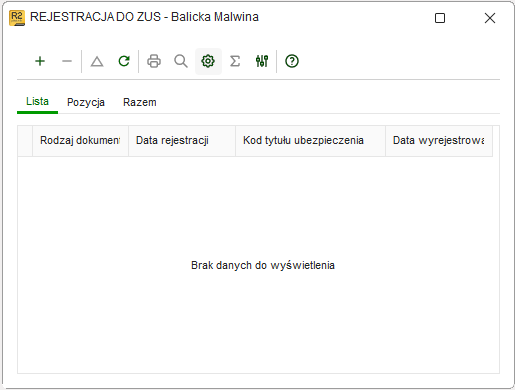Add a new ZUS registration with plus icon
This screenshot has width=515, height=390.
(40, 61)
